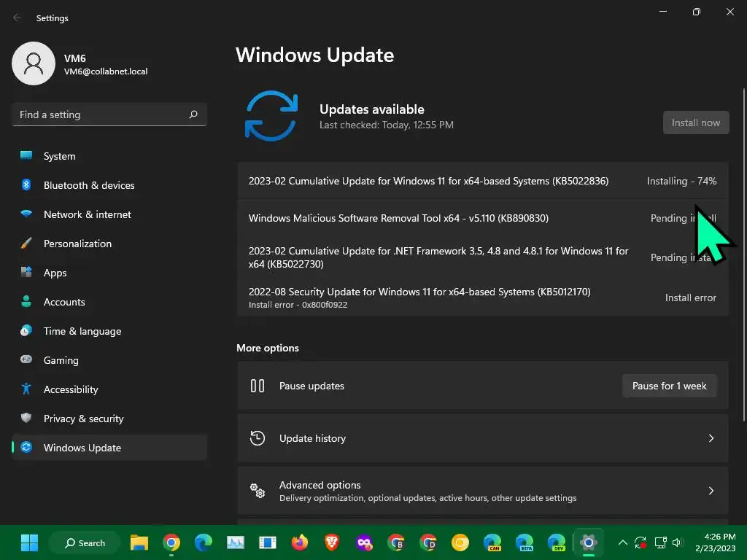
Task: Open the taskbar performance monitor app
Action: pos(236,542)
